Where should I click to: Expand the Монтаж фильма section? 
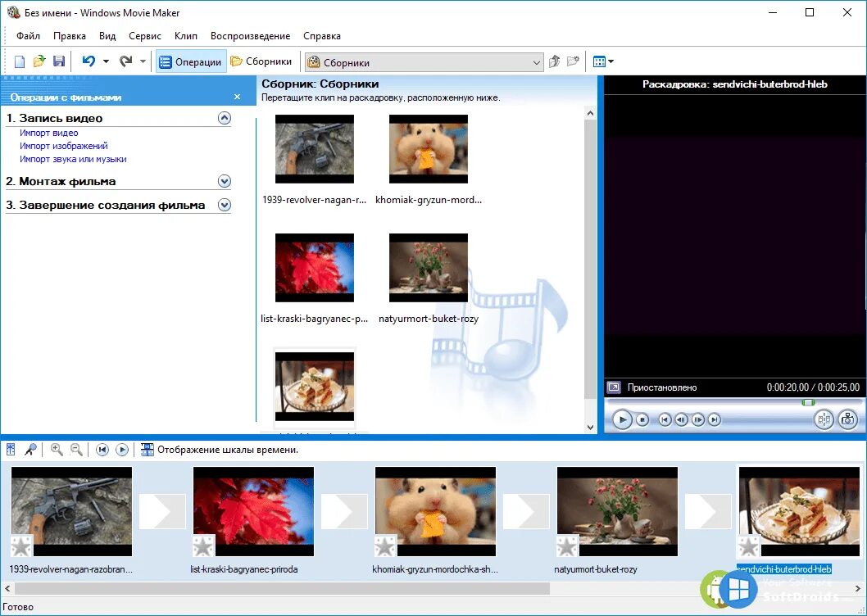224,181
